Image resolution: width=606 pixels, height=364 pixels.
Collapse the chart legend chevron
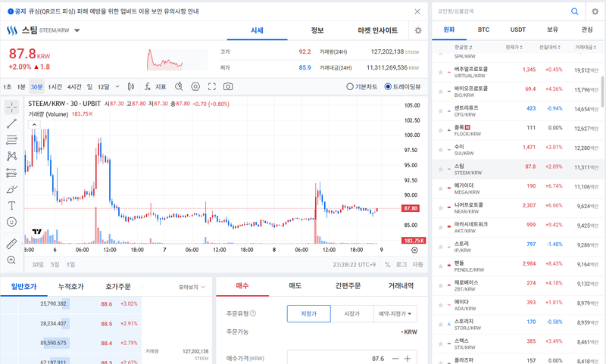[x=34, y=125]
